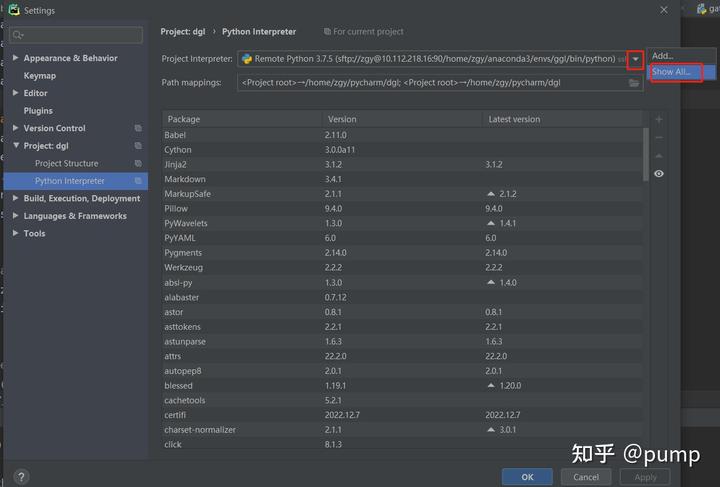Viewport: 720px width, 487px height.
Task: Select the cachetools package row
Action: 403,400
